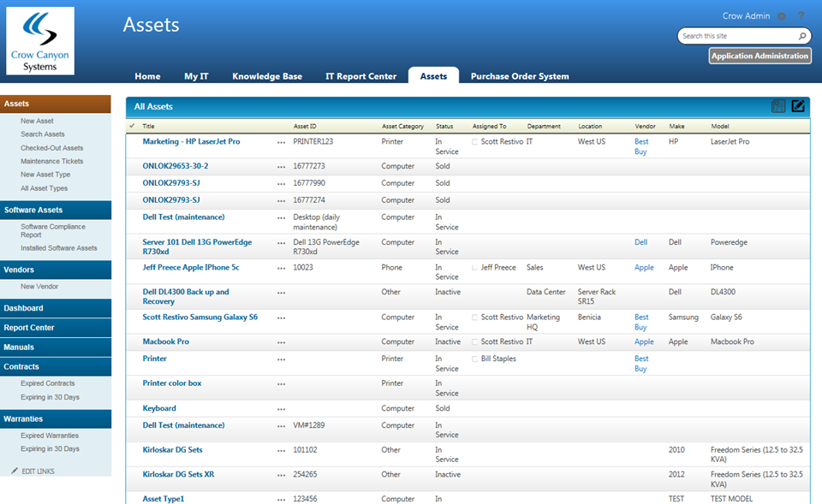Click New Asset Type link
Viewport: 822px width, 504px height.
click(x=45, y=175)
